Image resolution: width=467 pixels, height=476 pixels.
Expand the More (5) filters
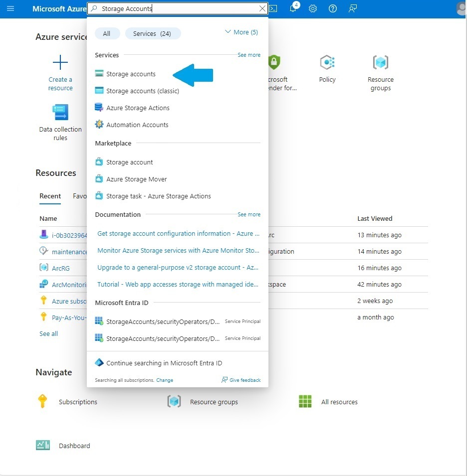coord(241,32)
